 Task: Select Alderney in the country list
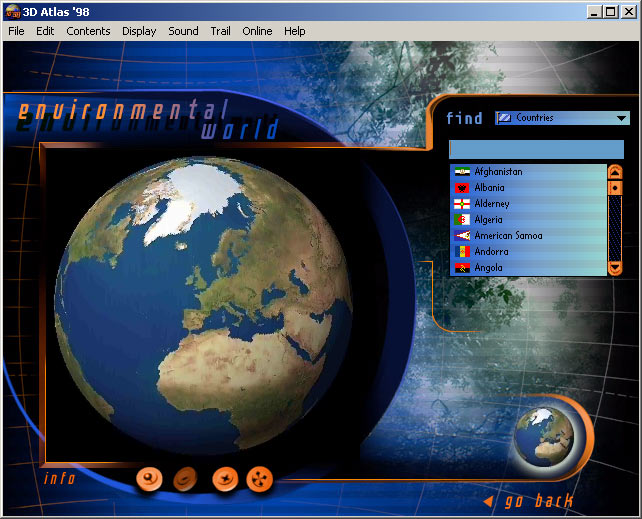[x=528, y=204]
